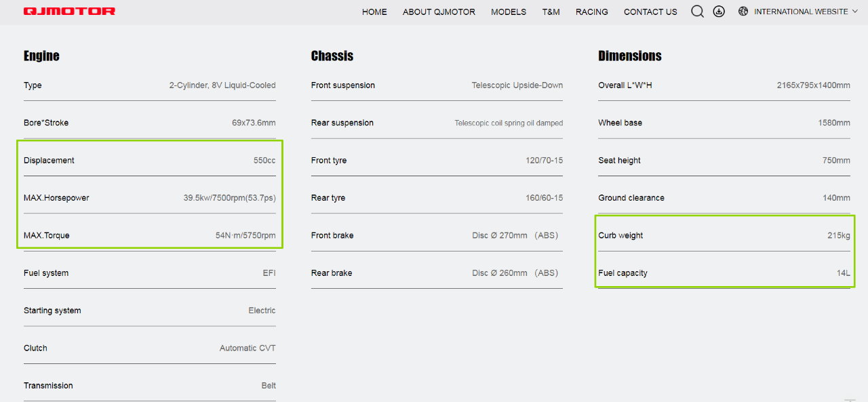Go to the HOME page
This screenshot has height=402, width=868.
click(374, 12)
